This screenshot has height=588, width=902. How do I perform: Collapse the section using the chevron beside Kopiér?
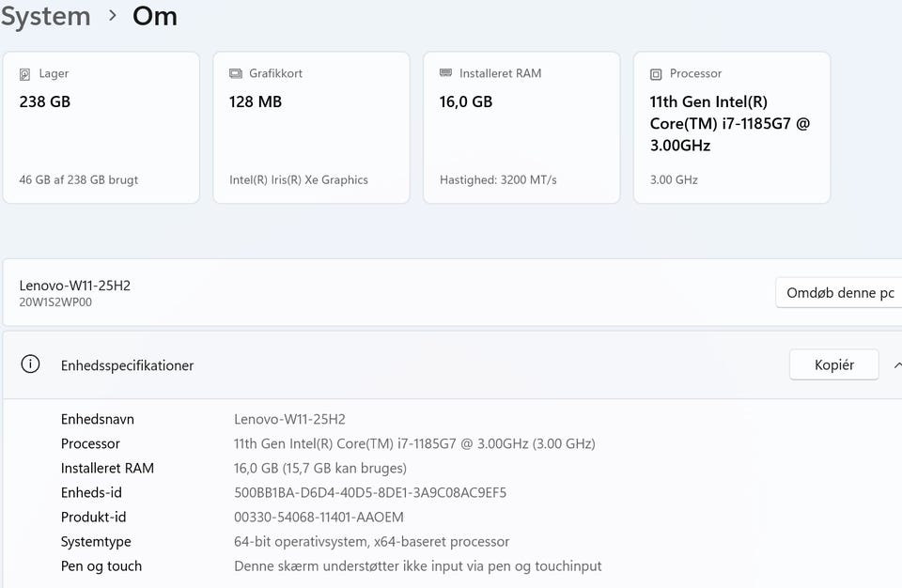coord(897,364)
